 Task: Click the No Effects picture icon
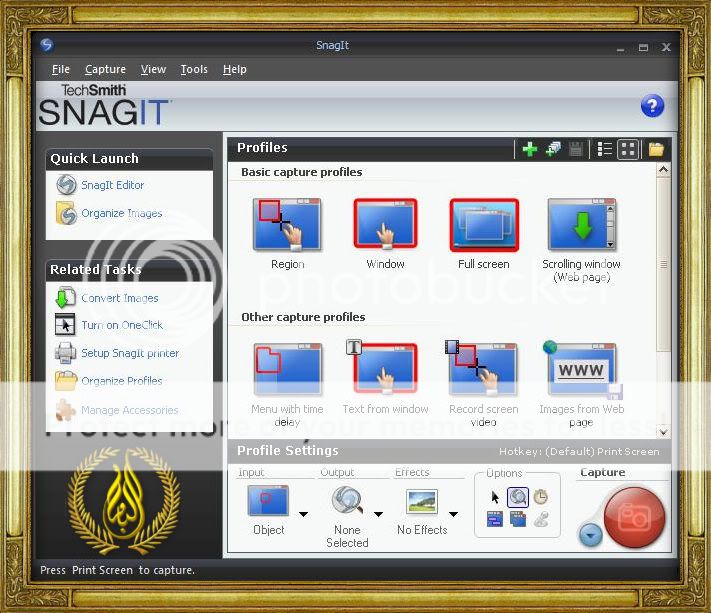[x=422, y=501]
